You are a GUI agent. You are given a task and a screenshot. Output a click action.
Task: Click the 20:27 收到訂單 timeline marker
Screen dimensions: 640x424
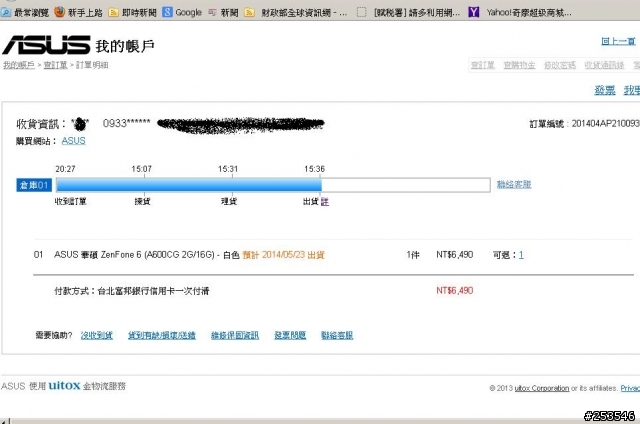(65, 169)
